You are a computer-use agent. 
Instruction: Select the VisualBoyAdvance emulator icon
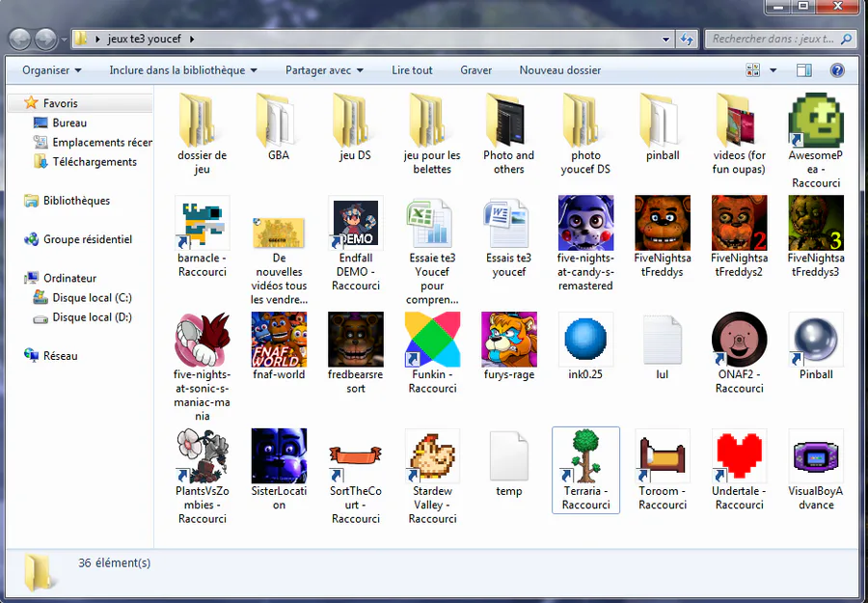(816, 455)
